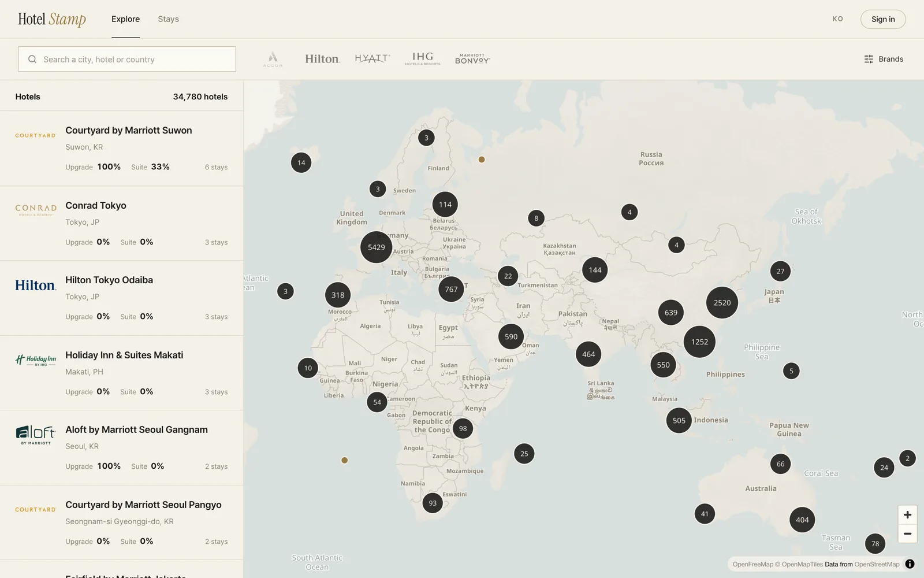
Task: Open Courtyard by Marriott Seoul Pangyo listing
Action: point(121,523)
